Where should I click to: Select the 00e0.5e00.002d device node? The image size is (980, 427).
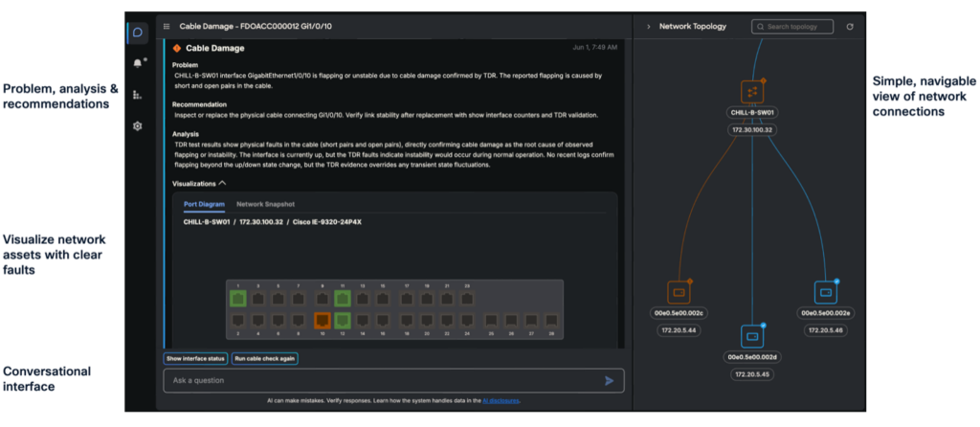[752, 336]
